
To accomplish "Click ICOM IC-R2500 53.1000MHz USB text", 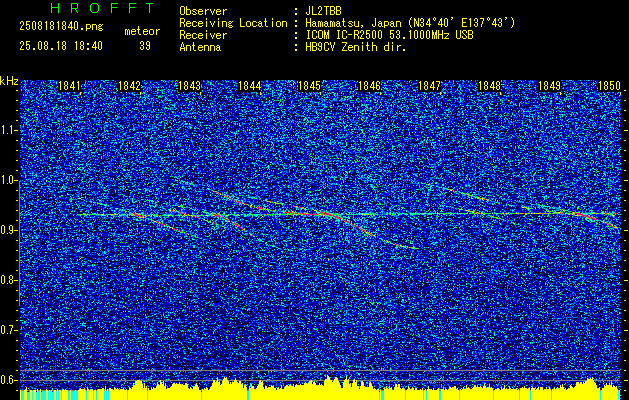I will [389, 35].
